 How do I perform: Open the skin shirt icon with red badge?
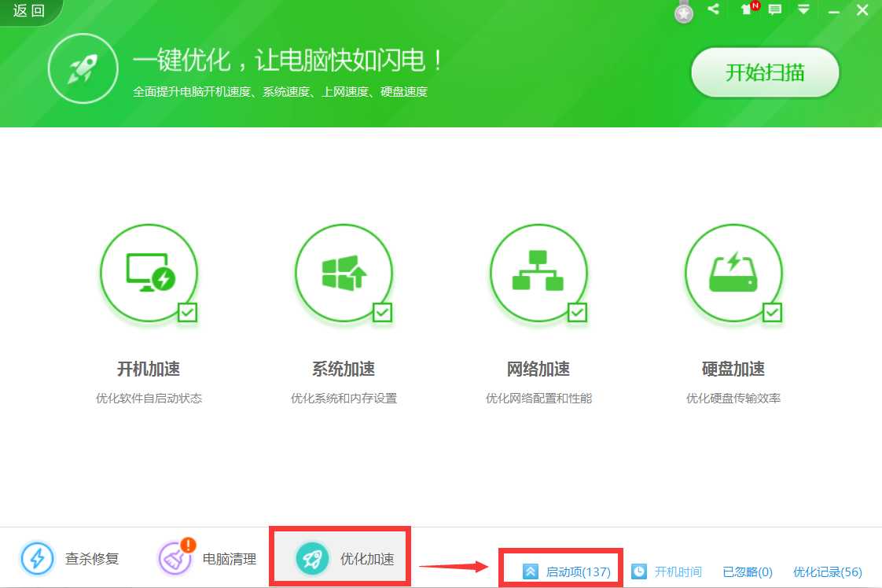click(748, 9)
